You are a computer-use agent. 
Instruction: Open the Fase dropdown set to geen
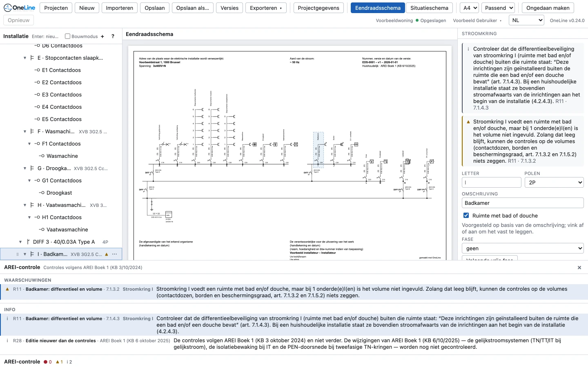(x=523, y=248)
